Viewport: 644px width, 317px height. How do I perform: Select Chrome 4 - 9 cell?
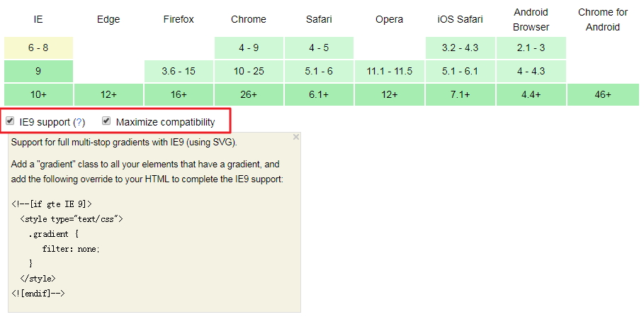(x=249, y=48)
